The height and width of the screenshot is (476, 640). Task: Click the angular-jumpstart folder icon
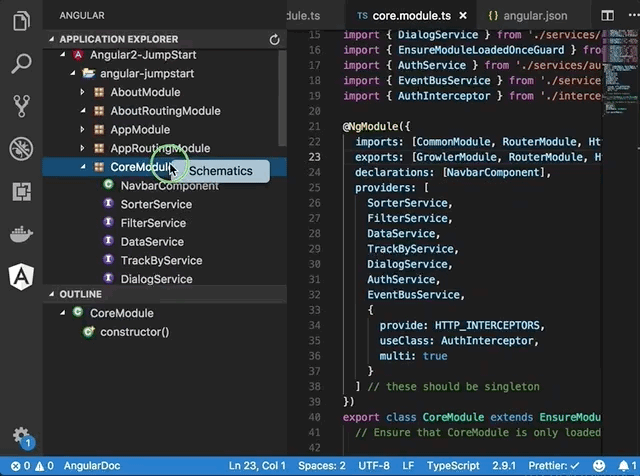[88, 73]
